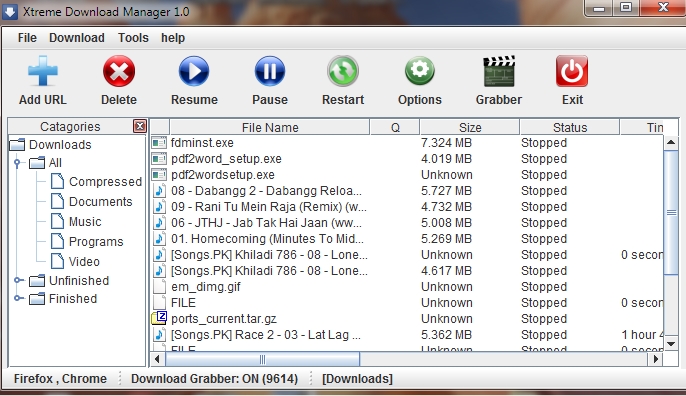686x396 pixels.
Task: Click the Downloads root folder icon
Action: click(x=17, y=144)
